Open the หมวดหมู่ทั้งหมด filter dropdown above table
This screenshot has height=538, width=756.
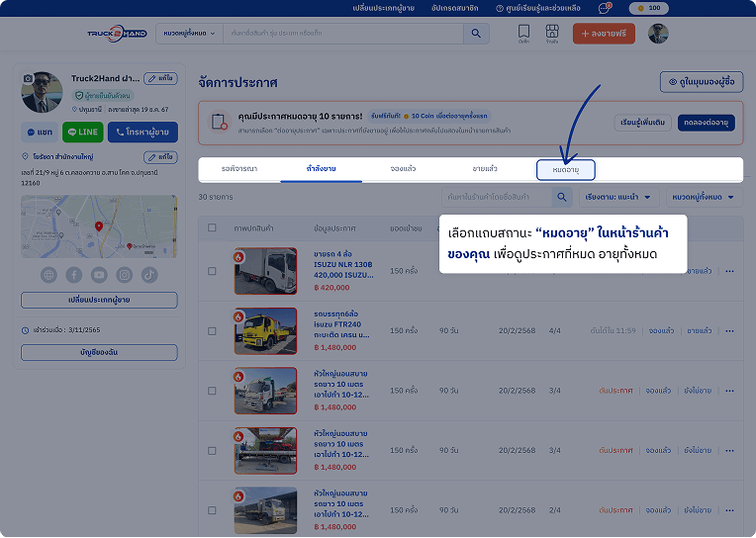click(x=705, y=197)
